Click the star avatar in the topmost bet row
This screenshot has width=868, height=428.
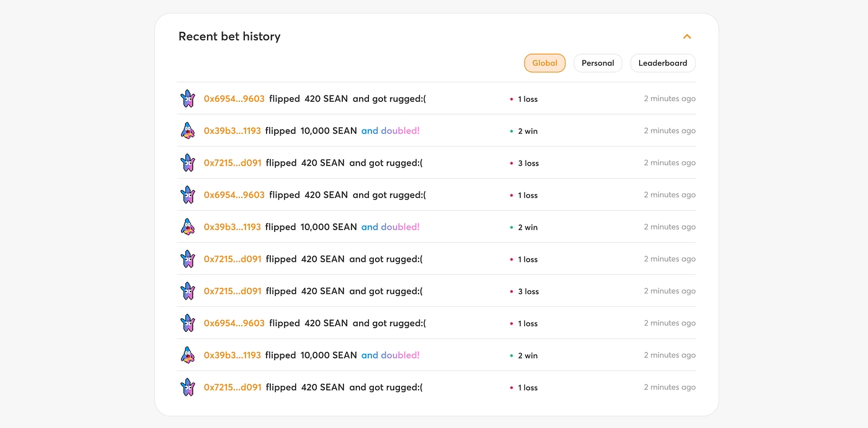click(187, 99)
